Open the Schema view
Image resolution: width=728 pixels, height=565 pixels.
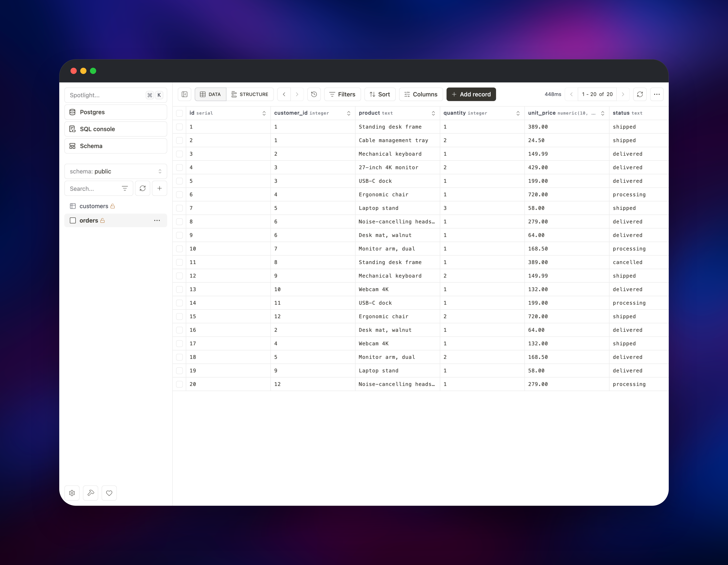pos(116,146)
